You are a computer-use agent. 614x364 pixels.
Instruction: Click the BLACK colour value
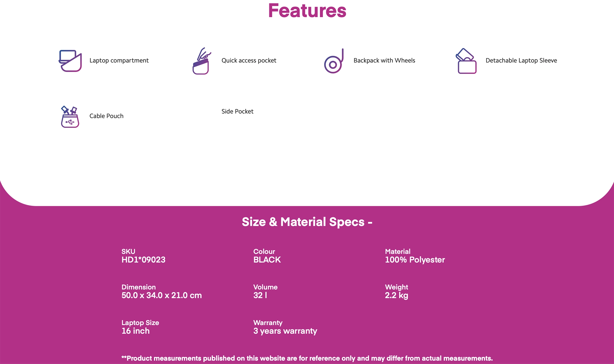tap(267, 260)
